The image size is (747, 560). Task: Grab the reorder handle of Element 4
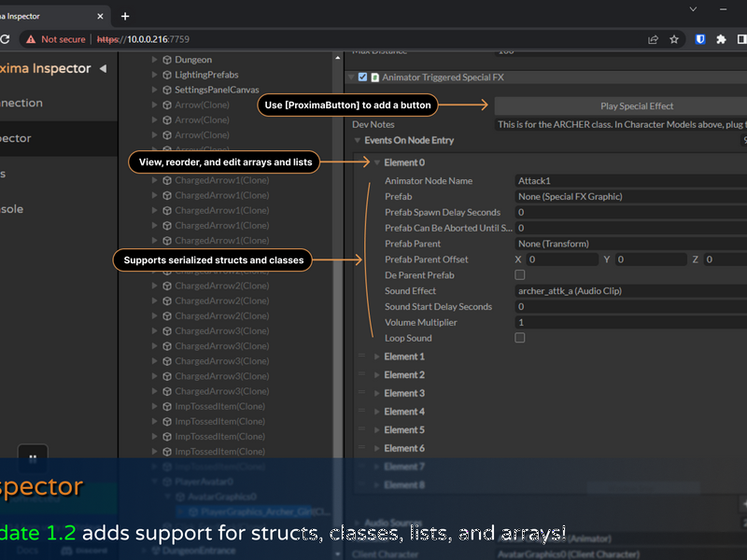point(361,411)
